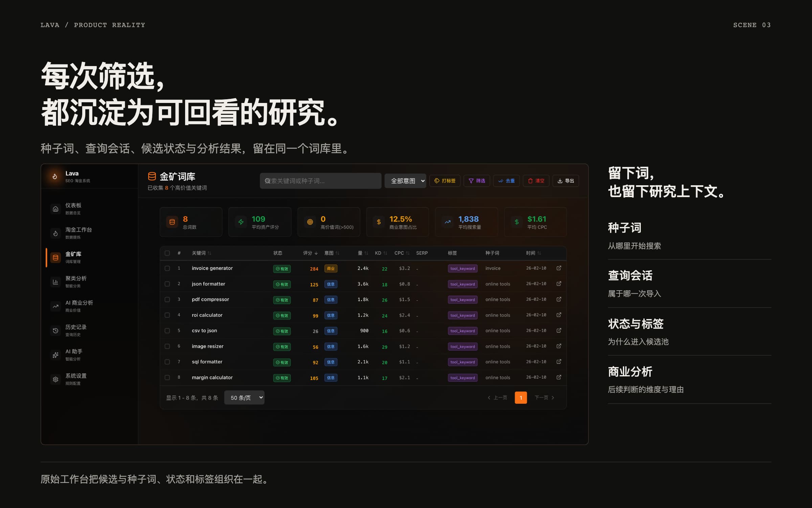Open external link icon for json formatter
Screen dimensions: 812x508
(x=559, y=284)
